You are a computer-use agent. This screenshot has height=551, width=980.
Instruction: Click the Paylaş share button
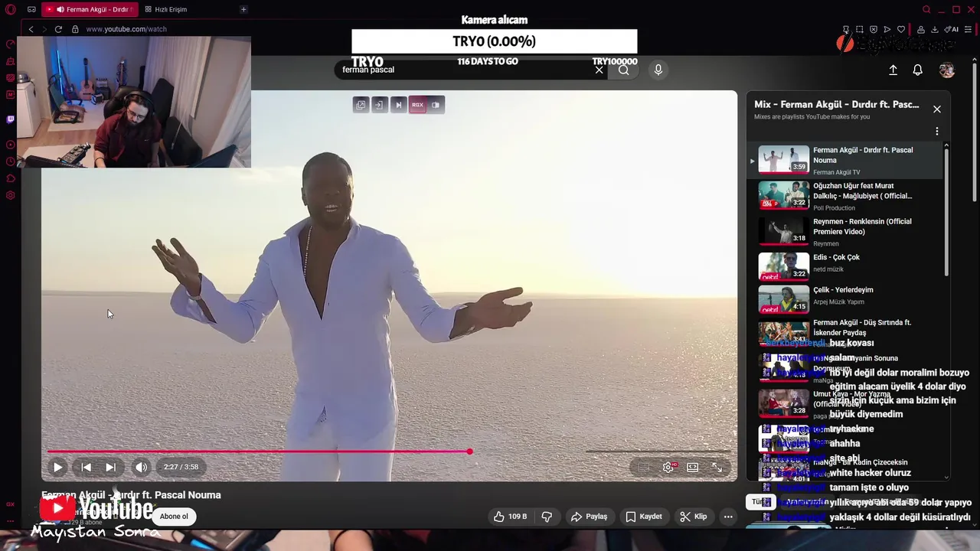tap(590, 517)
